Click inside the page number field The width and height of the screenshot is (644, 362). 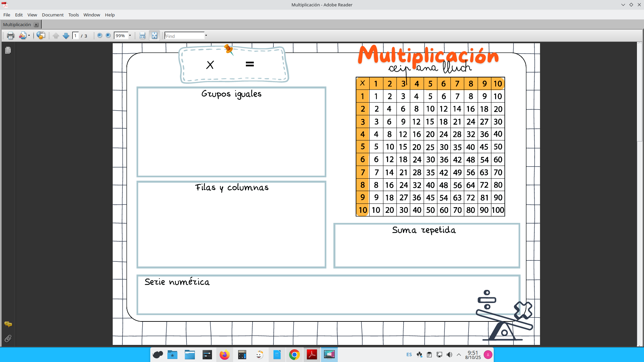(76, 36)
